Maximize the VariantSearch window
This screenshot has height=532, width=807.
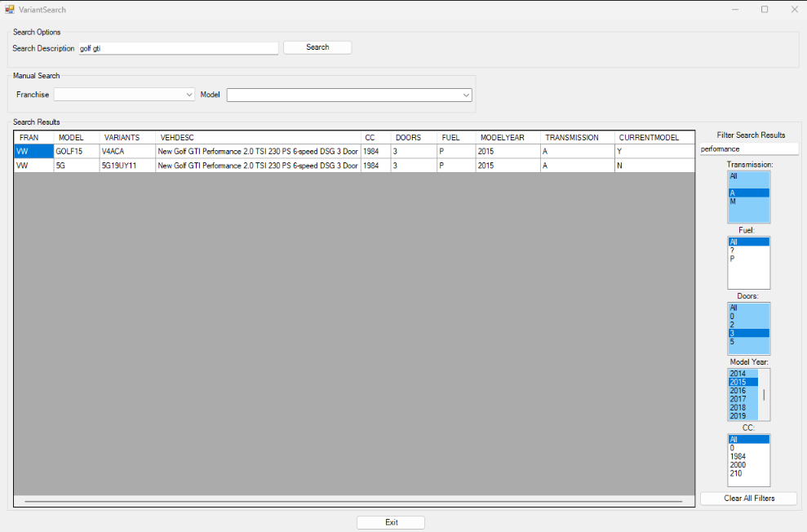[765, 9]
